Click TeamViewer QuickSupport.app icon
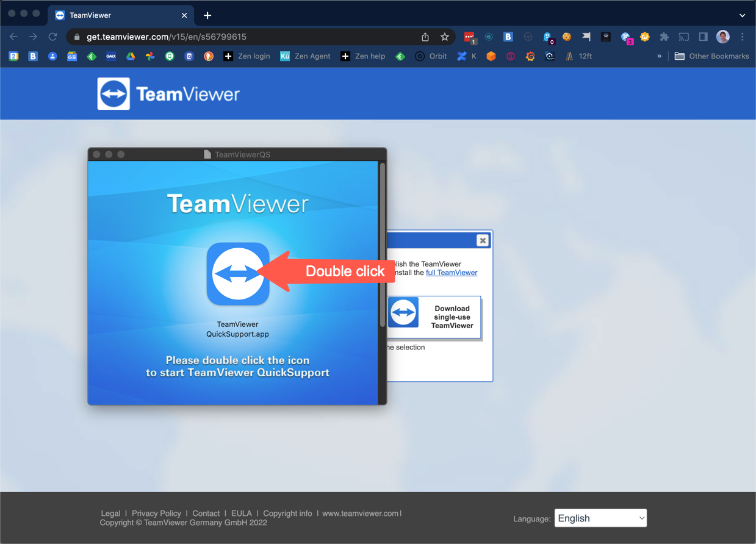The width and height of the screenshot is (756, 544). tap(238, 274)
